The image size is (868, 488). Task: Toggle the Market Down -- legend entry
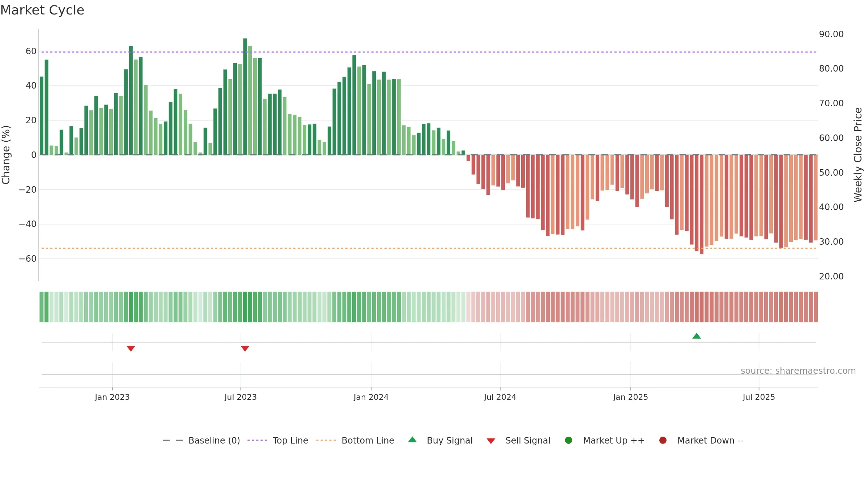tap(701, 440)
